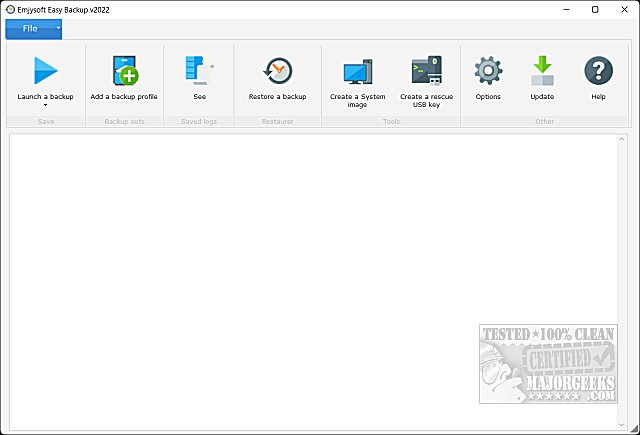Screen dimensions: 640x435
Task: Maximize the Emjysoft Easy Backup window
Action: (x=595, y=9)
